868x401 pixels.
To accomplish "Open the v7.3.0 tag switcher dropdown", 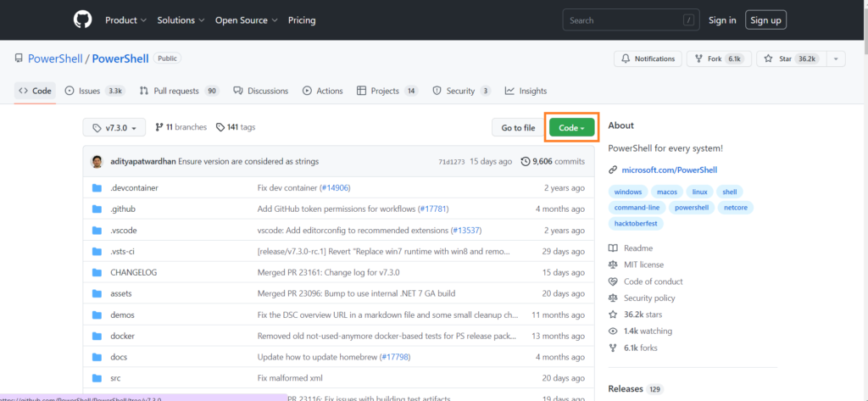I will (x=114, y=127).
